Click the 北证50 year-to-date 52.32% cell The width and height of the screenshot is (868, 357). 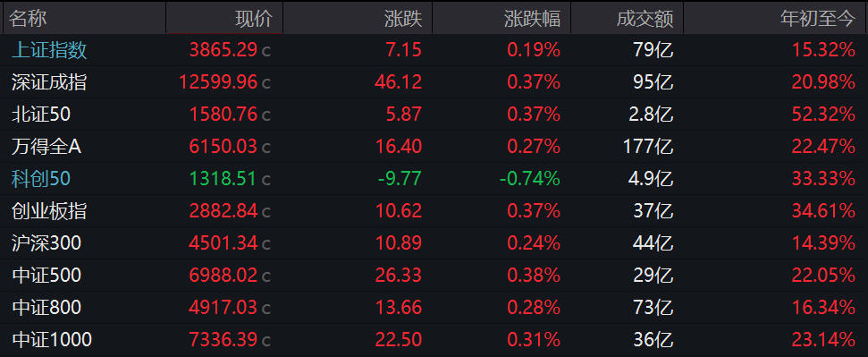[823, 115]
